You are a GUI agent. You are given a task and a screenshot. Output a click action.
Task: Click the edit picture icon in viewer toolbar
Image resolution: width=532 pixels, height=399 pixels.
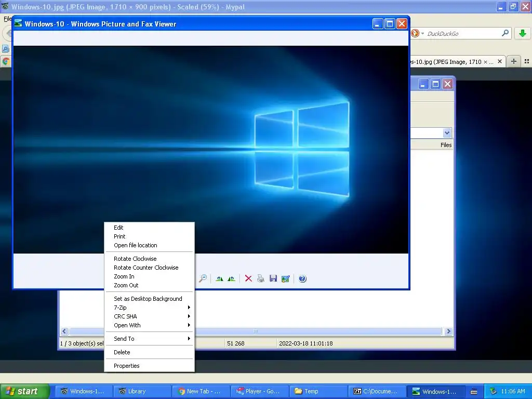pyautogui.click(x=286, y=278)
